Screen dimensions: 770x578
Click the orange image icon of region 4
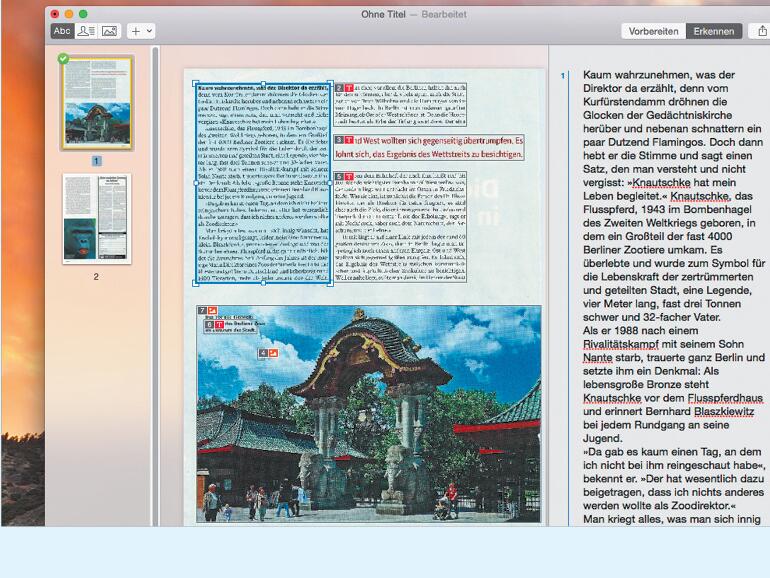(x=274, y=353)
